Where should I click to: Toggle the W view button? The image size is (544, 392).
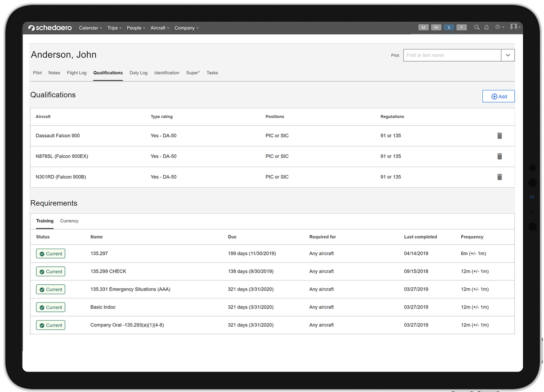tap(436, 28)
